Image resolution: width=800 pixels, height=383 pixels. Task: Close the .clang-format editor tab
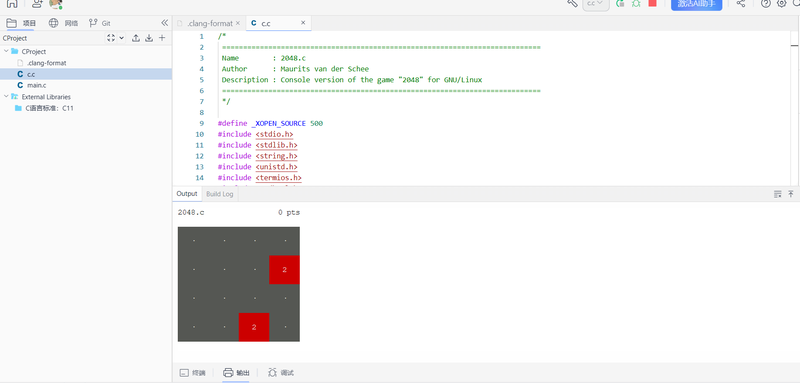click(x=238, y=23)
